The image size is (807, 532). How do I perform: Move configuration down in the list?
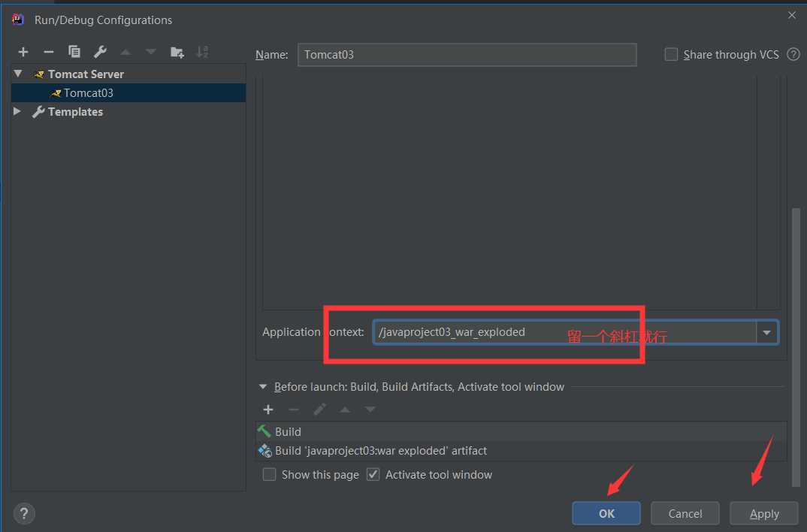click(x=151, y=52)
